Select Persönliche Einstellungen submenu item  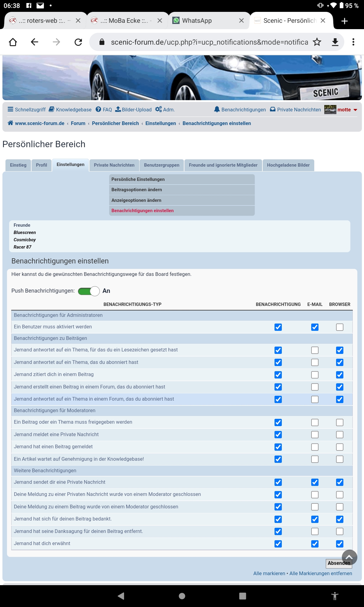coord(182,179)
